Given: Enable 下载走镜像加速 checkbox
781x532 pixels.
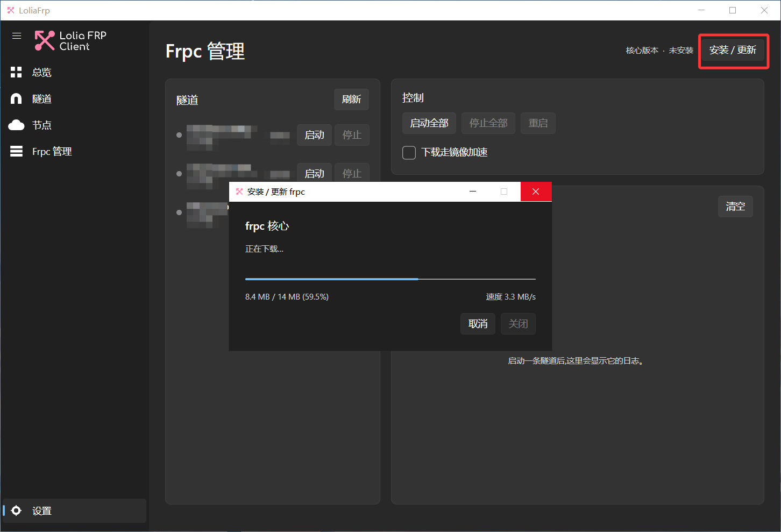Looking at the screenshot, I should click(x=409, y=153).
